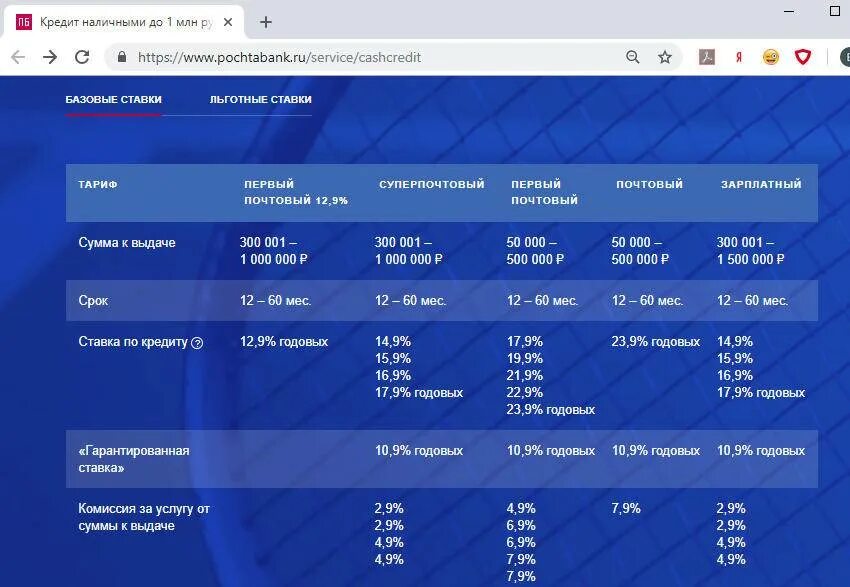
Task: Click the pochtabank.ru address bar URL
Action: pos(279,57)
